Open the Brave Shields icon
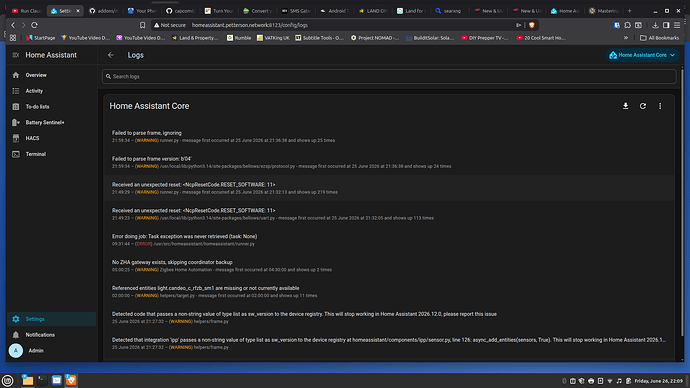This screenshot has width=690, height=388. pyautogui.click(x=532, y=25)
